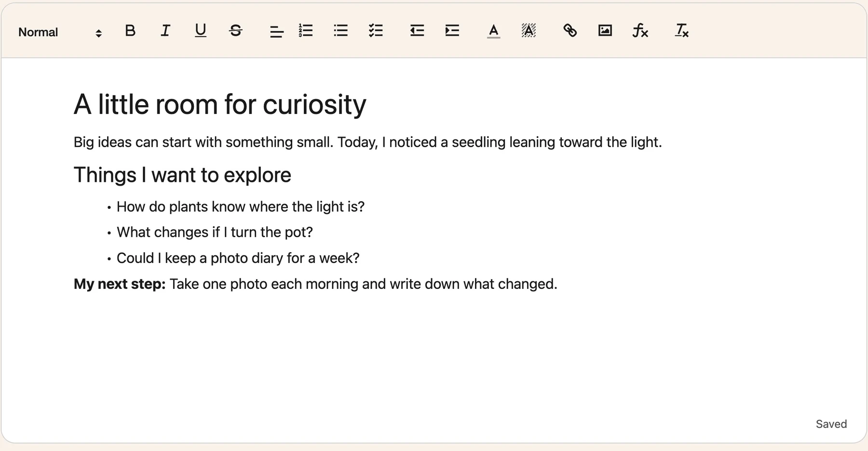Click the paragraph starting 'Big ideas can start'
The height and width of the screenshot is (451, 868).
[367, 142]
